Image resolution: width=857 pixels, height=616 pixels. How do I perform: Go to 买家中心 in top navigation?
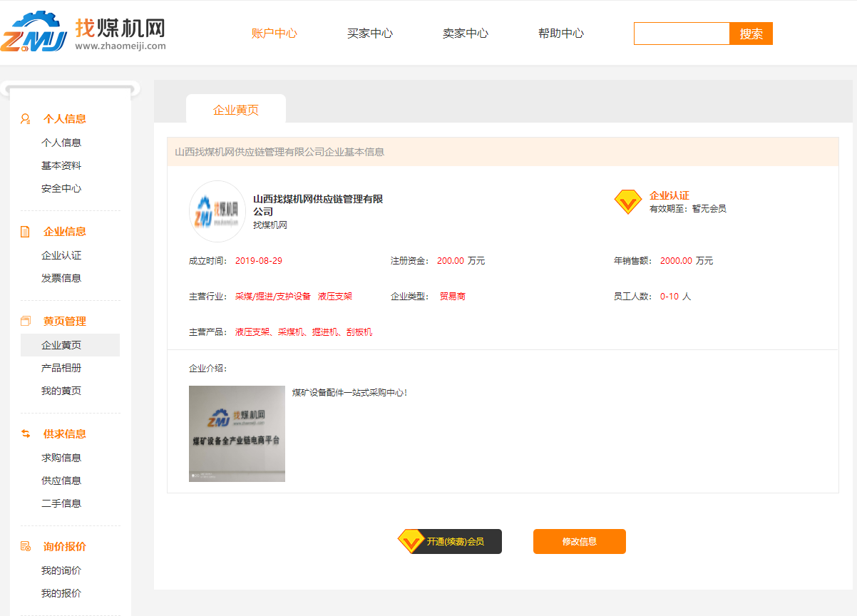pos(370,34)
